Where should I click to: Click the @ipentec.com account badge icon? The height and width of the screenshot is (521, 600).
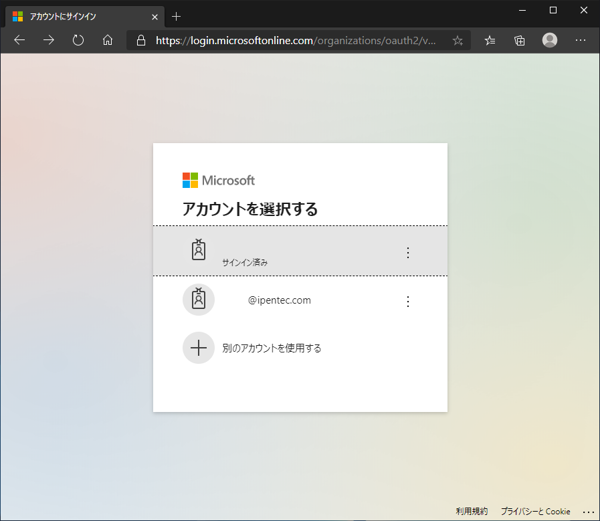[x=199, y=300]
